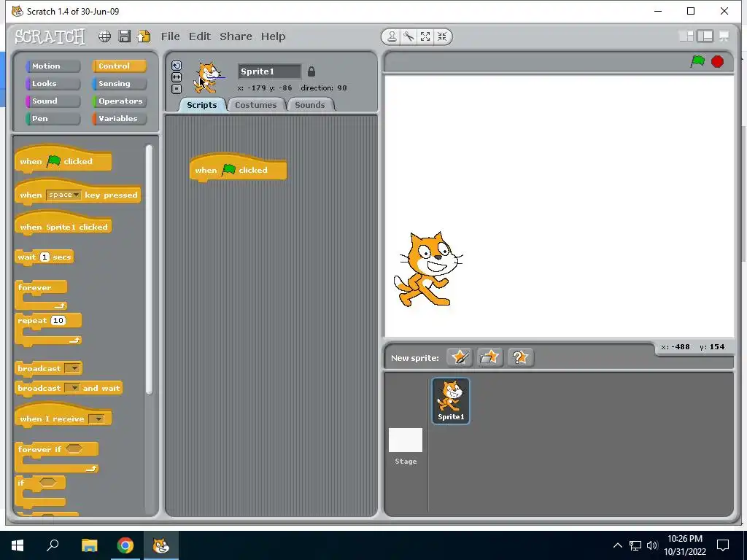The height and width of the screenshot is (560, 747).
Task: Choose new sprite from file
Action: (489, 357)
